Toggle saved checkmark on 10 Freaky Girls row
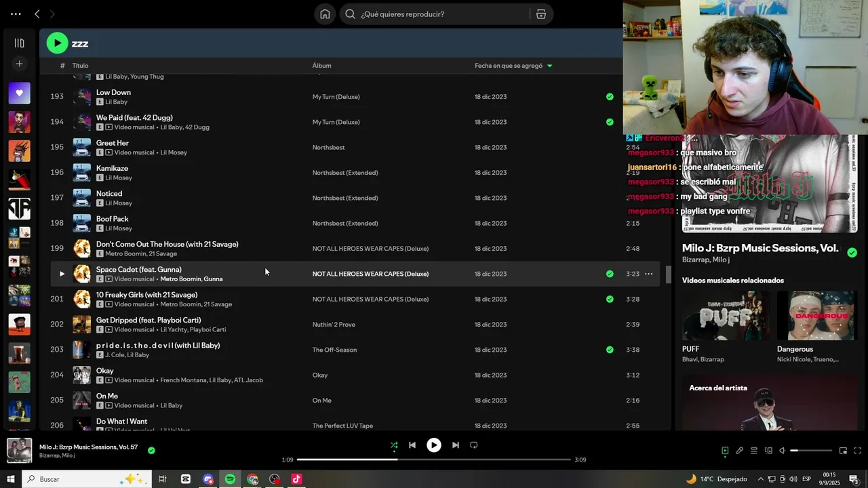Viewport: 868px width, 488px height. 610,299
